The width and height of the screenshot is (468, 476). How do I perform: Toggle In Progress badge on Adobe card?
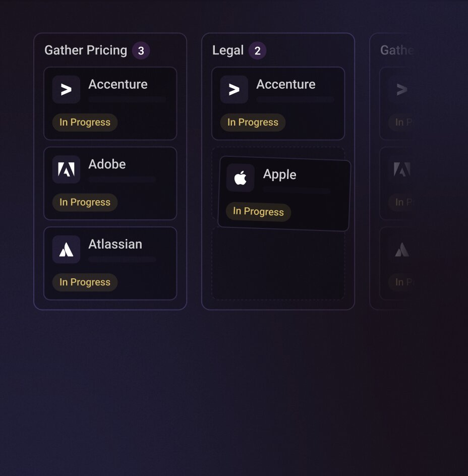[x=85, y=202]
